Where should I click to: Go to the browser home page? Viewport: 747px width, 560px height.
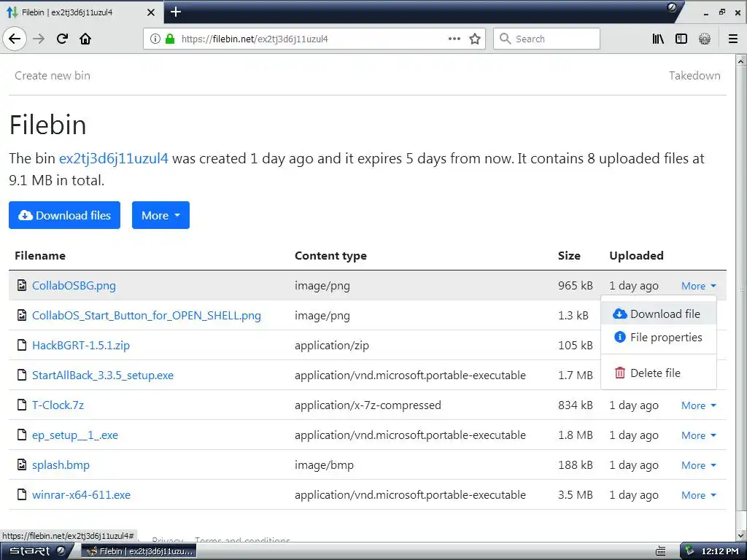click(x=85, y=39)
